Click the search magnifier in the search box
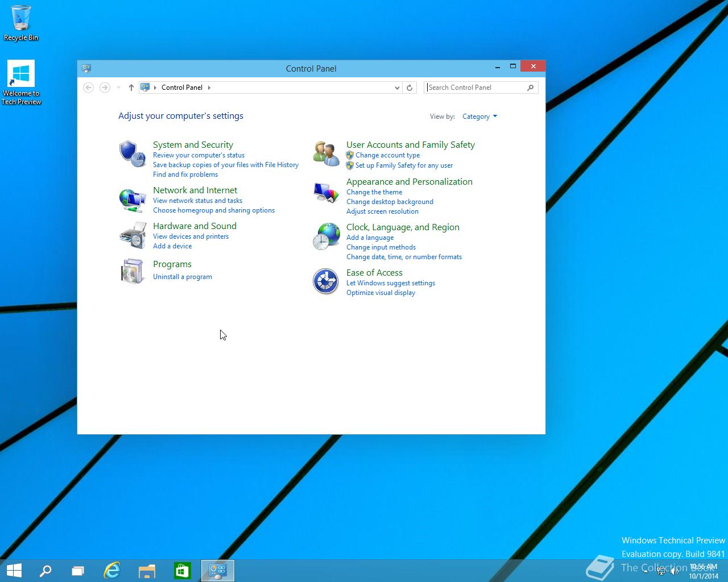This screenshot has width=728, height=582. tap(531, 88)
